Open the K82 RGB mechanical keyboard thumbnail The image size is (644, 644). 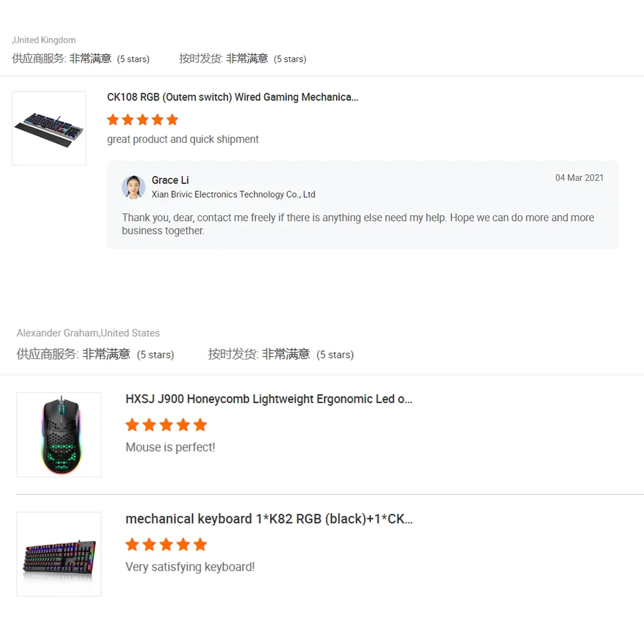click(59, 554)
